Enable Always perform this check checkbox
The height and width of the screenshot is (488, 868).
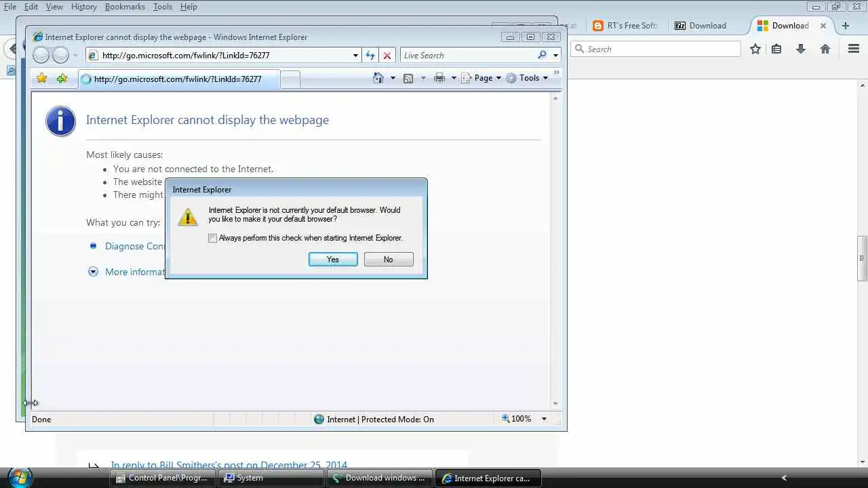213,238
